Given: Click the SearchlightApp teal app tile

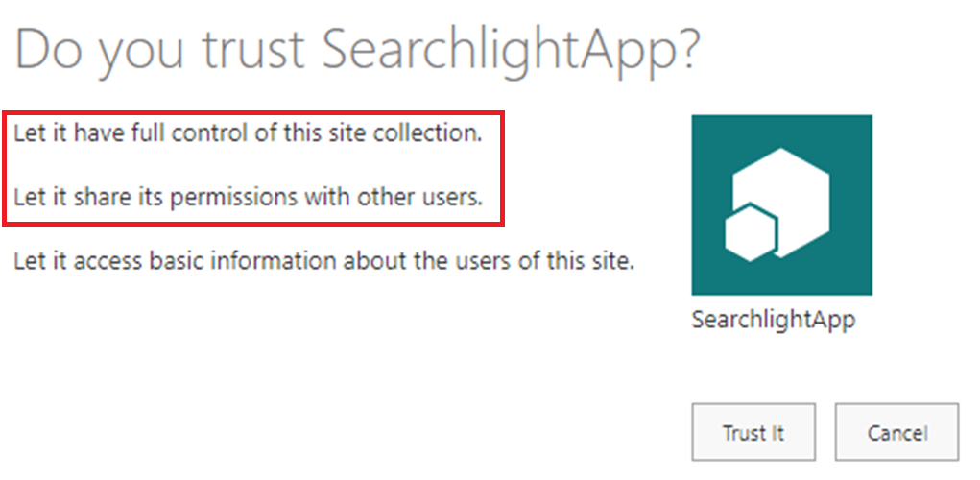Looking at the screenshot, I should [x=781, y=204].
